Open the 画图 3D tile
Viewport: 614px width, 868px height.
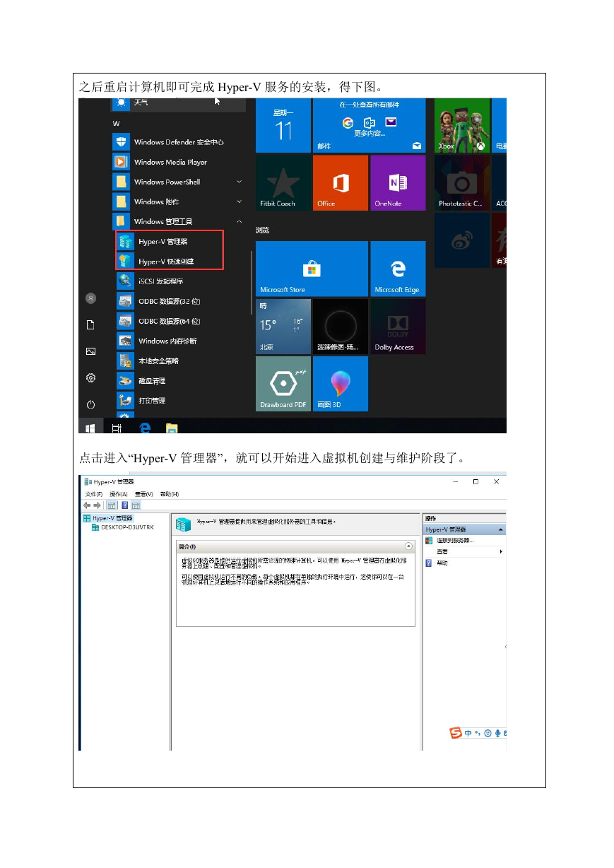click(x=341, y=384)
